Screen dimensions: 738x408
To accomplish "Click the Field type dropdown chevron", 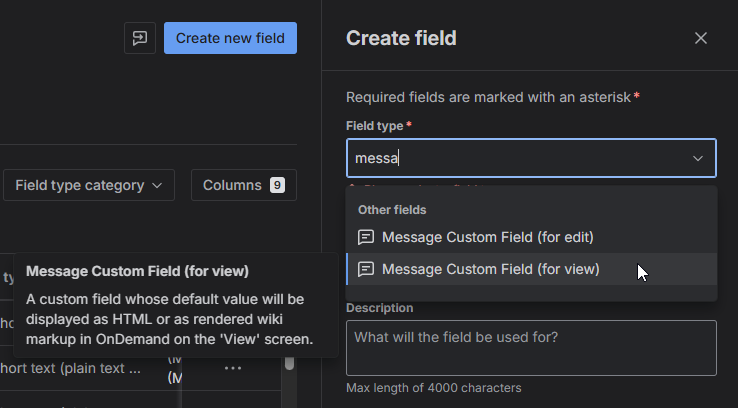I will pos(697,158).
